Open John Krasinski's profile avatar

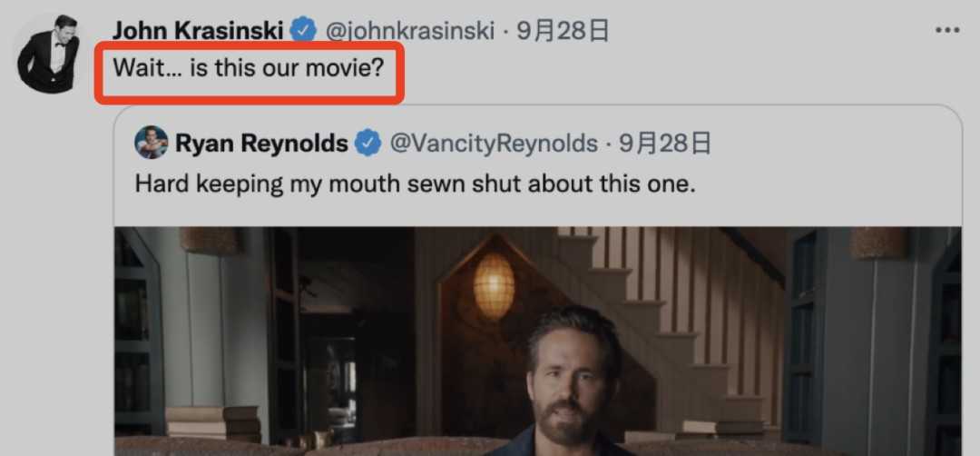pyautogui.click(x=48, y=54)
